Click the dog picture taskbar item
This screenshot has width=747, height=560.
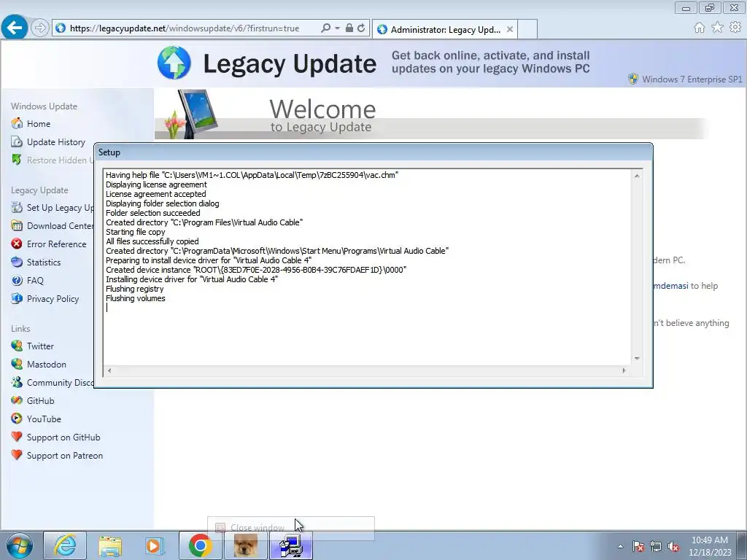245,545
